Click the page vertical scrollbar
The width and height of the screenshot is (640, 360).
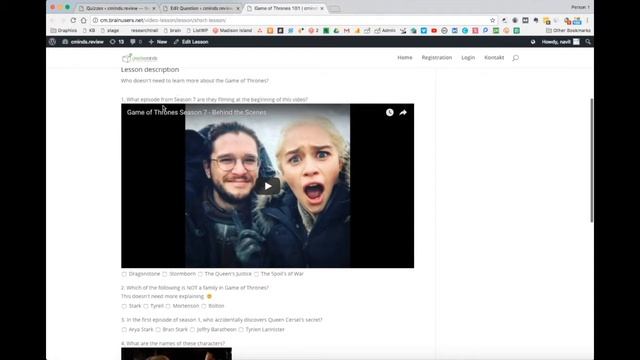coord(591,160)
